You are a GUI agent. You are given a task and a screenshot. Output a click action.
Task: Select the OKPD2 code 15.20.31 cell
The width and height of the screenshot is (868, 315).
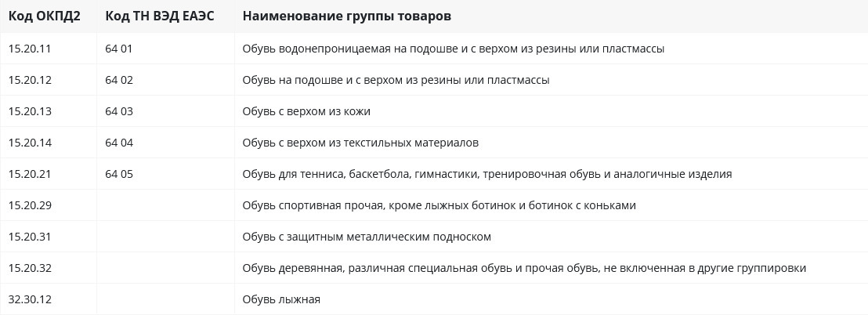click(29, 237)
